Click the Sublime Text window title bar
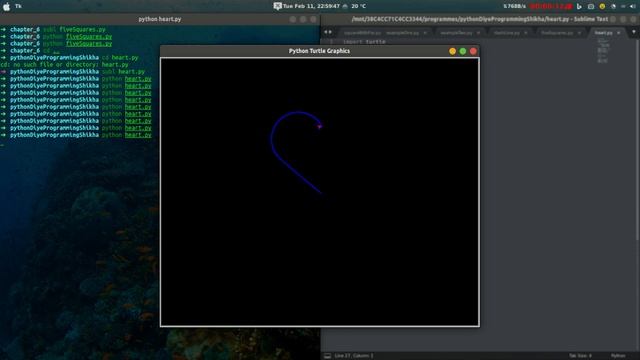Screen dimensions: 640x360 click(480, 19)
